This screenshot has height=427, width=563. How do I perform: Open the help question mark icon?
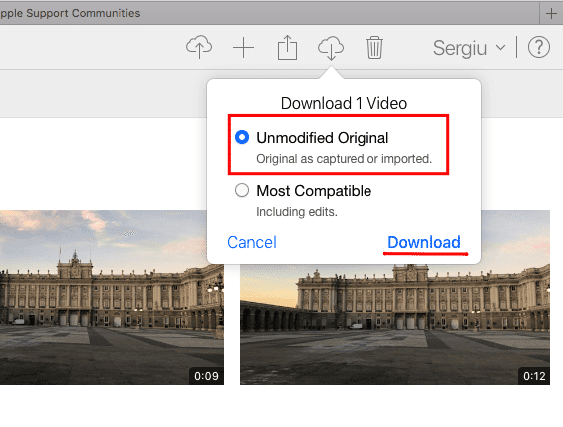pos(539,47)
